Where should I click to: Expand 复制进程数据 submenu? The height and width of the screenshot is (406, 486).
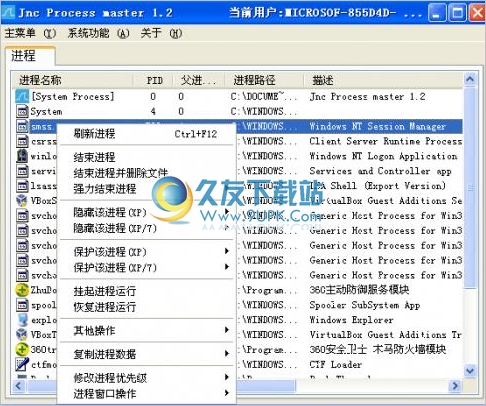coord(147,354)
